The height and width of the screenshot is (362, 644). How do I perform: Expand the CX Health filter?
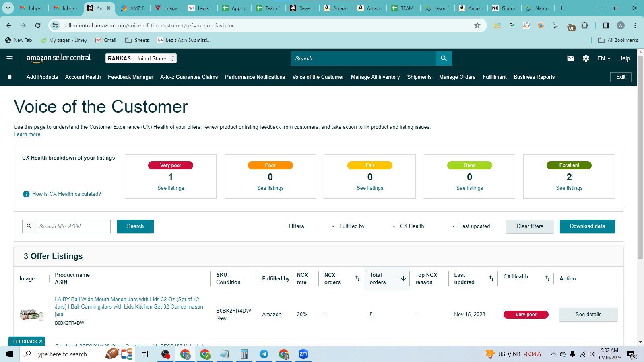408,226
